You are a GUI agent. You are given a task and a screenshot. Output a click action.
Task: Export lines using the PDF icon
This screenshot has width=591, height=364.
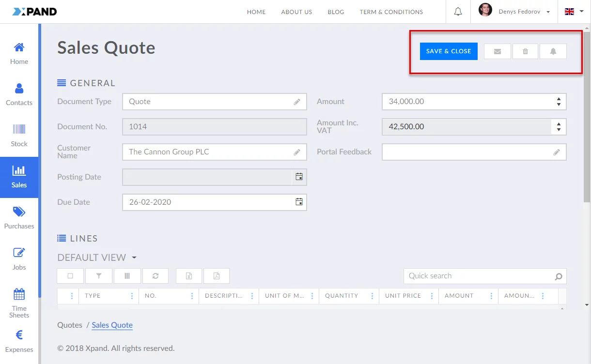coord(217,276)
